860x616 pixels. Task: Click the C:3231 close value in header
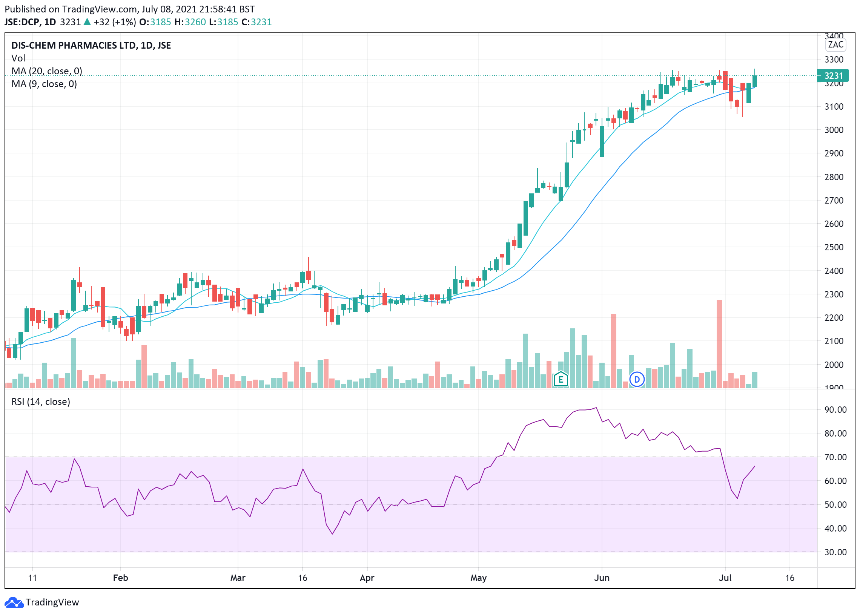[x=257, y=22]
